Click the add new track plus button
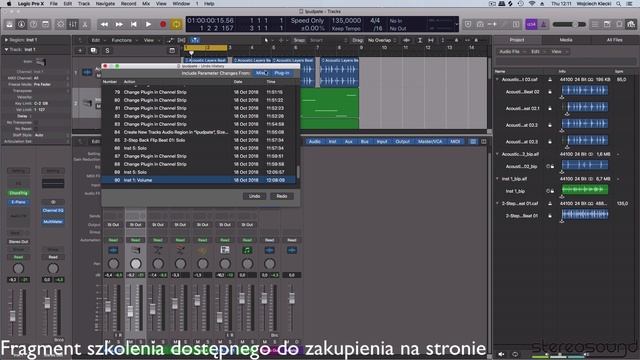 coord(80,51)
